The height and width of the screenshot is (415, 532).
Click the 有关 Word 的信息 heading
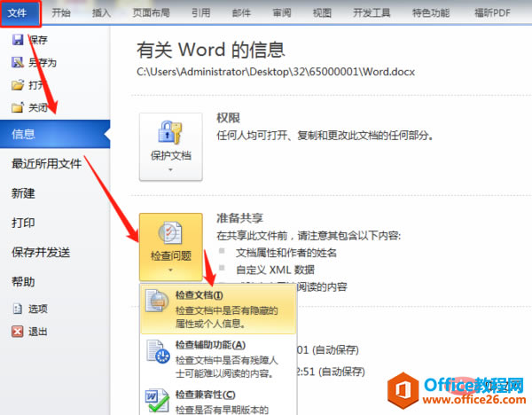point(210,50)
